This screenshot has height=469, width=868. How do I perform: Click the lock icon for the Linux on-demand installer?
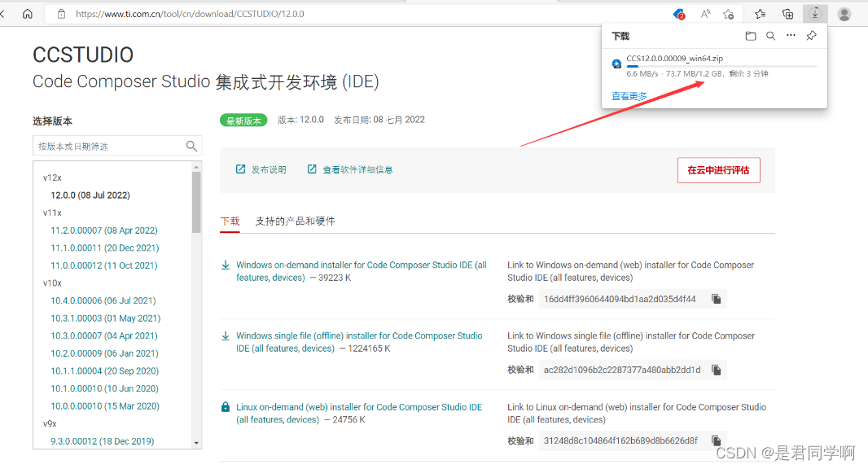(x=226, y=407)
